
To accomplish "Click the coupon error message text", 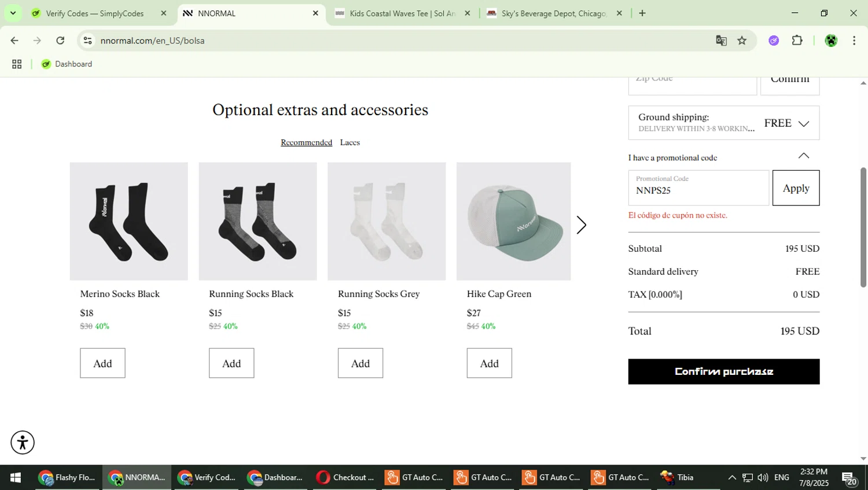I will [x=678, y=215].
